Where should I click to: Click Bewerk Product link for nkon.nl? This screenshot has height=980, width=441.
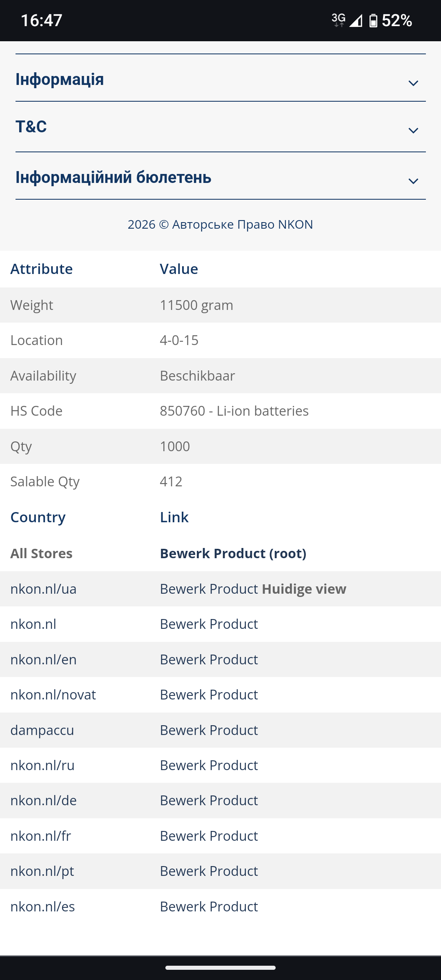(x=209, y=624)
